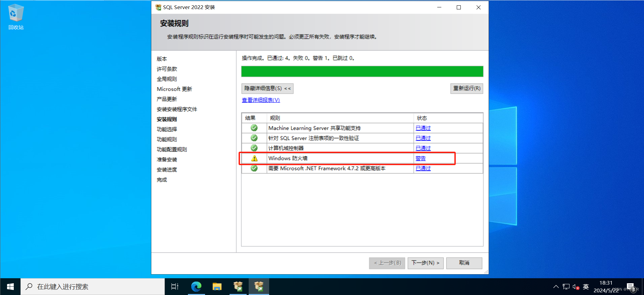Click the passed icon for Machine Learning Server rule
The height and width of the screenshot is (295, 644).
pyautogui.click(x=254, y=128)
